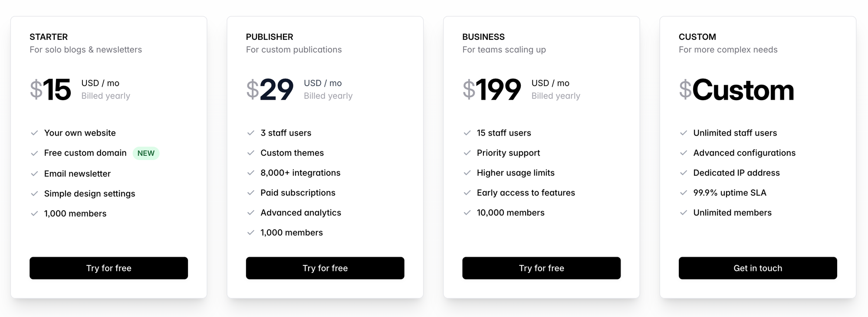Click the Paid subscriptions feature text

(298, 193)
